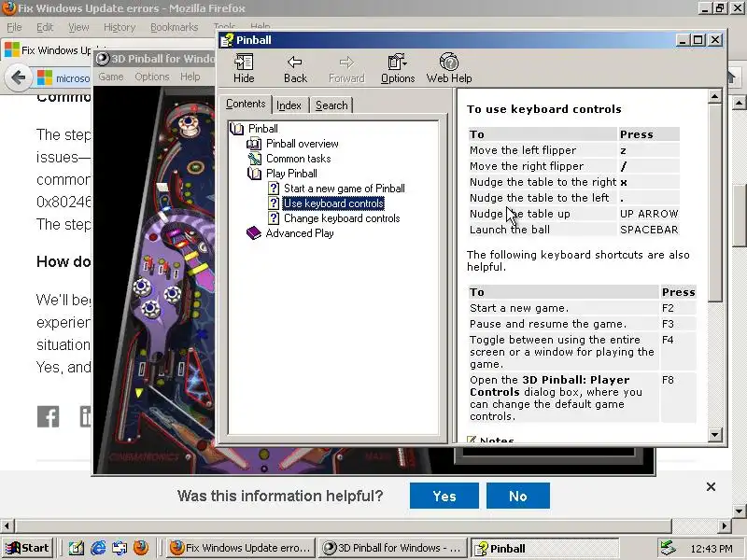747x560 pixels.
Task: Click the Forward arrow in help toolbar
Action: click(x=346, y=68)
